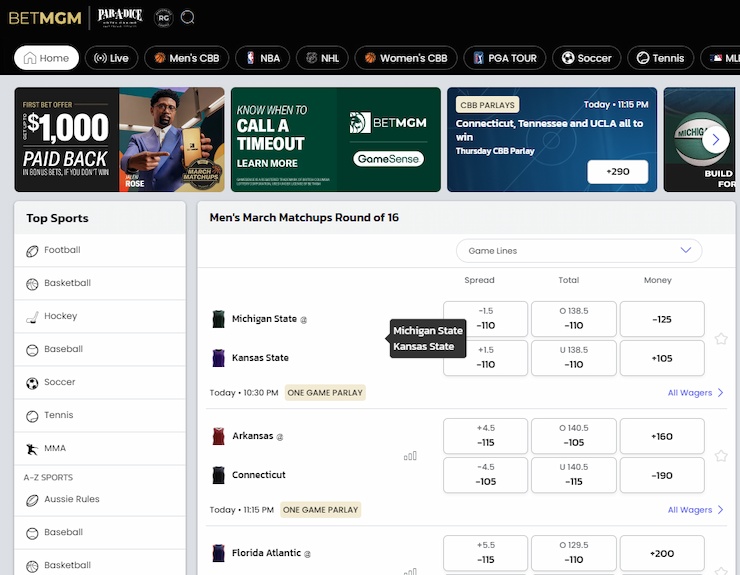This screenshot has width=740, height=575.
Task: Switch to the Live tab
Action: (x=111, y=58)
